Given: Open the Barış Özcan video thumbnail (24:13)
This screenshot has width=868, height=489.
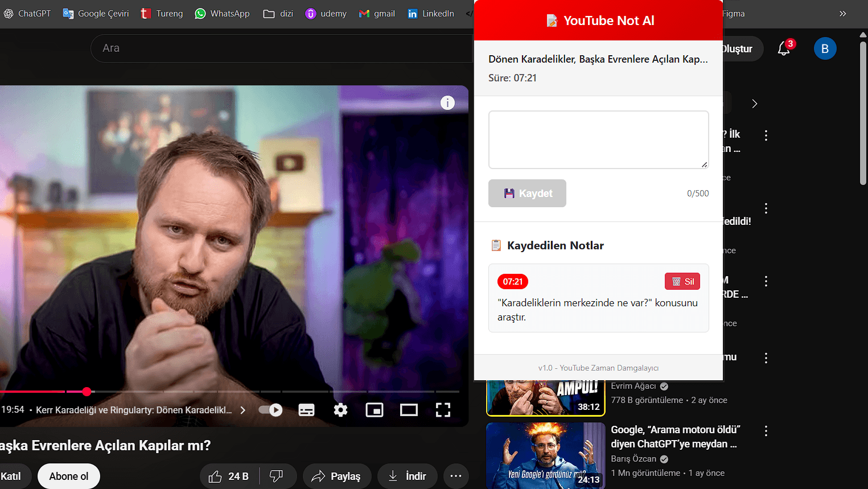Looking at the screenshot, I should (x=546, y=455).
